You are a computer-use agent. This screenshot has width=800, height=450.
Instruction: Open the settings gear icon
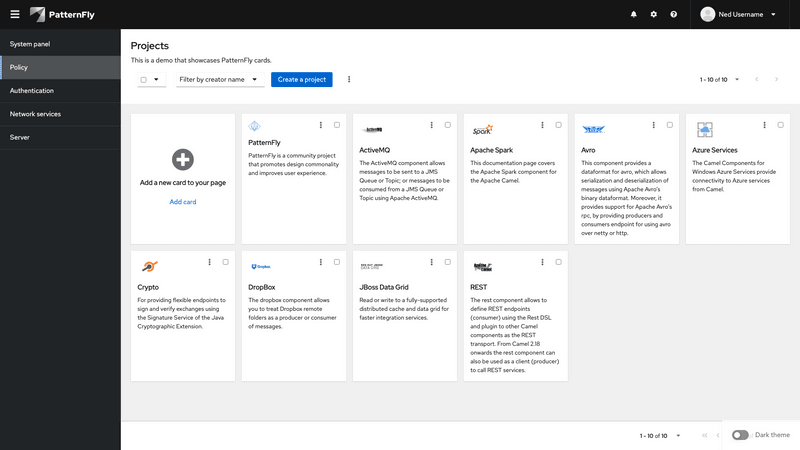point(653,15)
